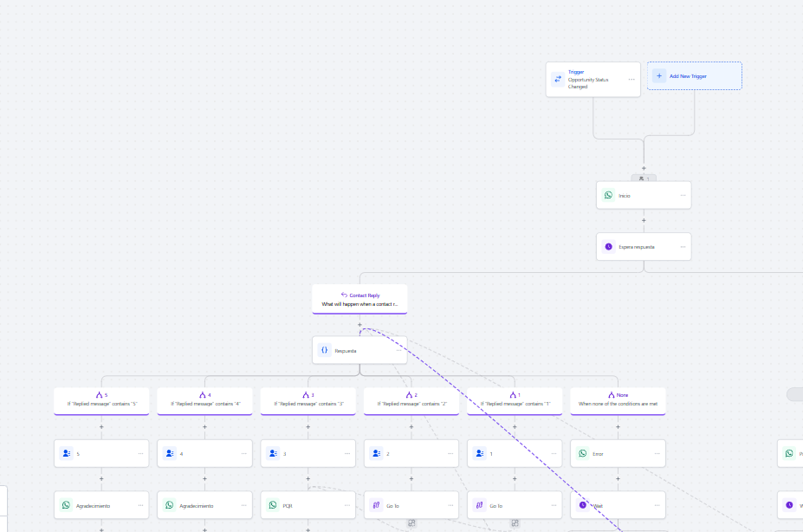This screenshot has height=532, width=803.
Task: Select the None condition branch header
Action: coord(618,399)
